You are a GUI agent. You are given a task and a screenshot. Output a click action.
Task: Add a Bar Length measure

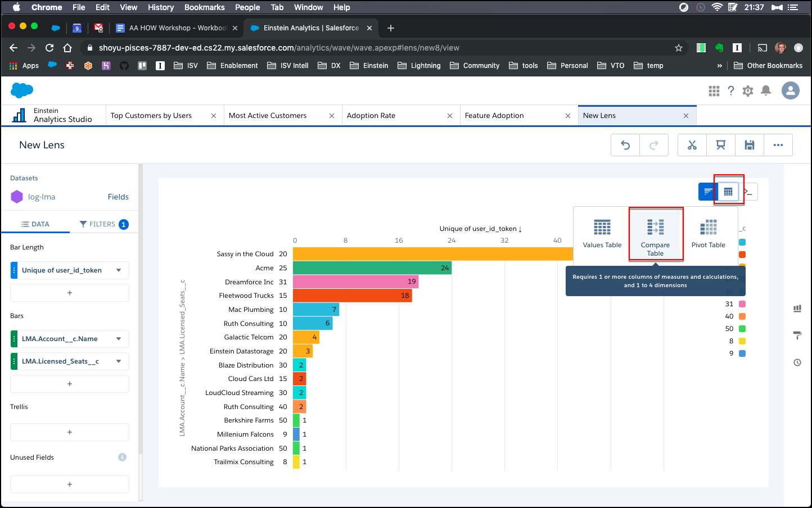70,293
